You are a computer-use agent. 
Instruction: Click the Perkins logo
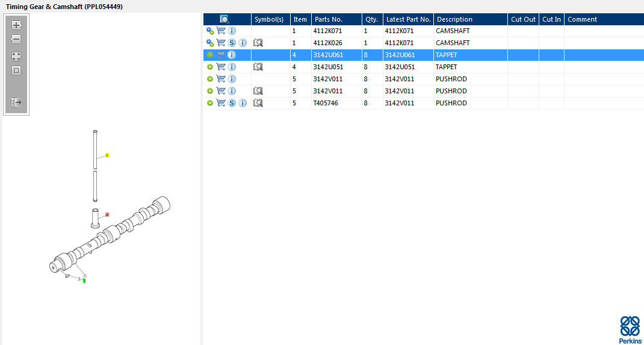(x=630, y=330)
